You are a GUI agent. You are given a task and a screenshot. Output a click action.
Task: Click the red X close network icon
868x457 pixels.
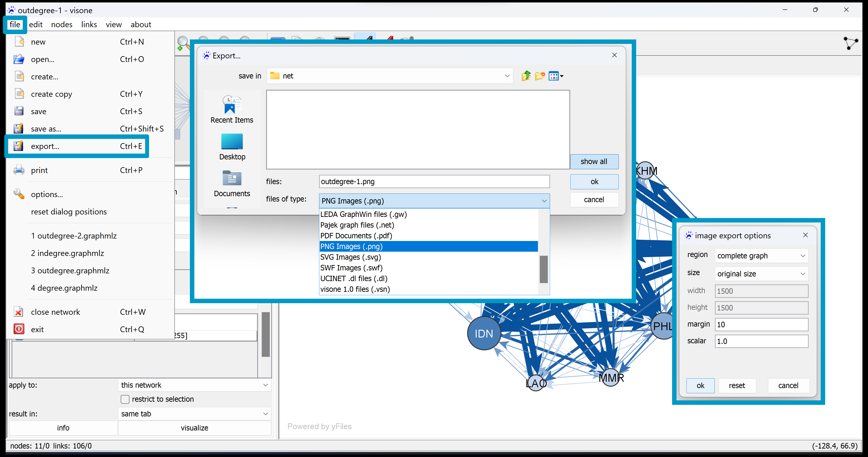click(19, 312)
